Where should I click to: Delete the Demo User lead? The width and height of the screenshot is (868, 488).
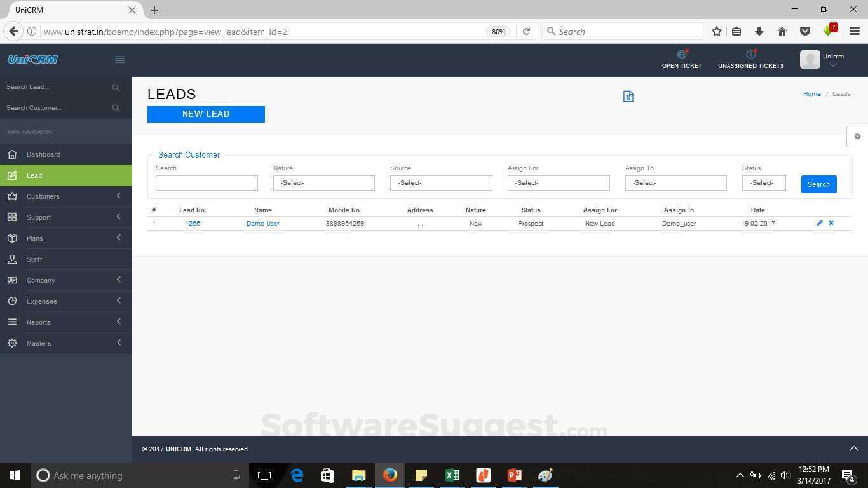(x=831, y=223)
